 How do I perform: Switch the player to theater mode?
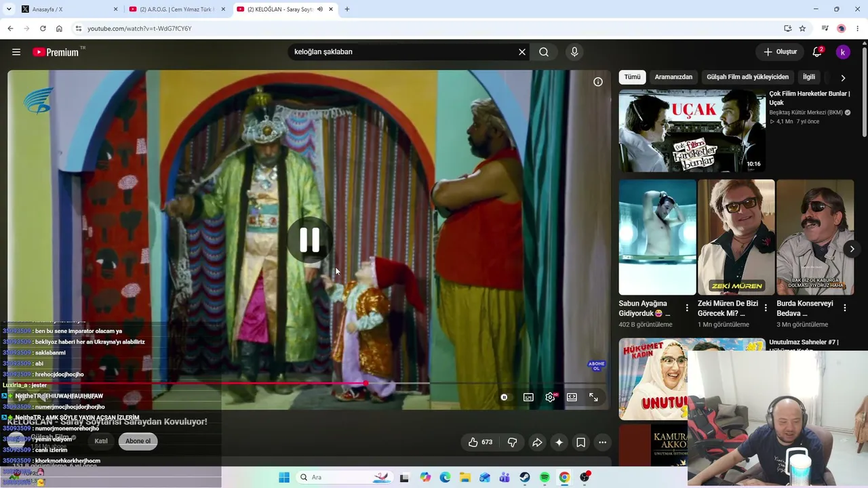point(572,397)
